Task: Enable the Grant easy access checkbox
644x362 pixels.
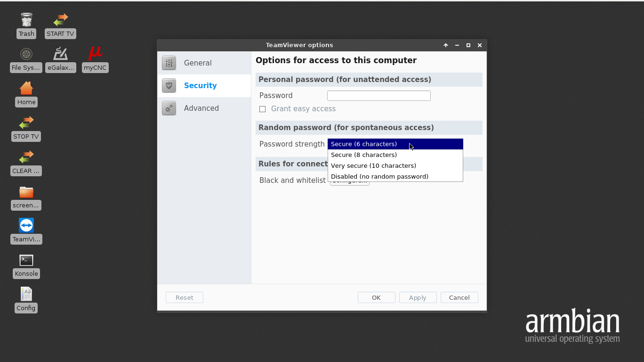Action: tap(263, 109)
